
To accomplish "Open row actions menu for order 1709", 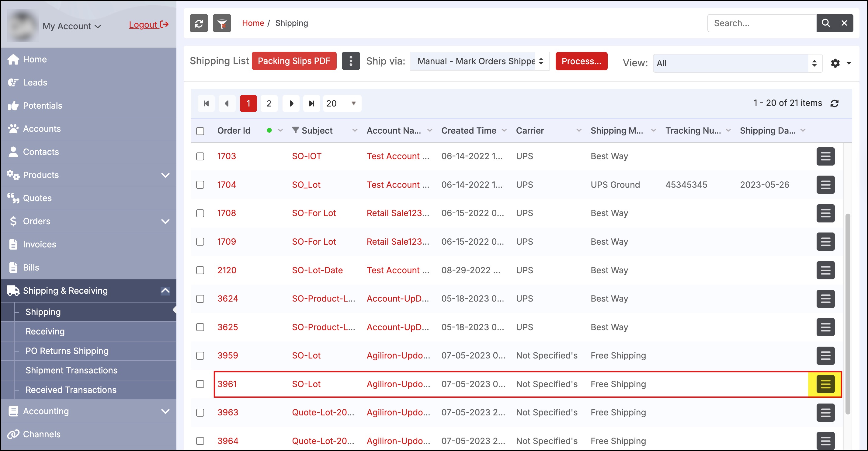I will pos(825,242).
